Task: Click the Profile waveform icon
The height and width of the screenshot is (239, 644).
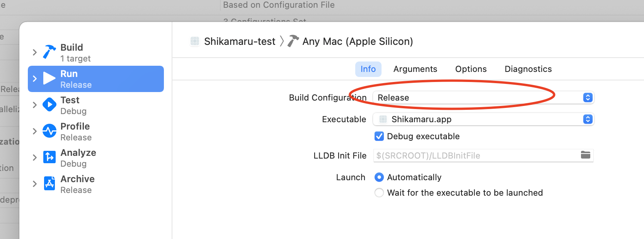Action: [49, 131]
